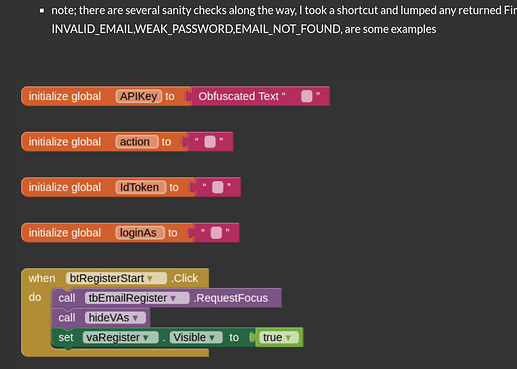The height and width of the screenshot is (369, 517).
Task: Open the hideVAs procedure dropdown
Action: tap(115, 317)
